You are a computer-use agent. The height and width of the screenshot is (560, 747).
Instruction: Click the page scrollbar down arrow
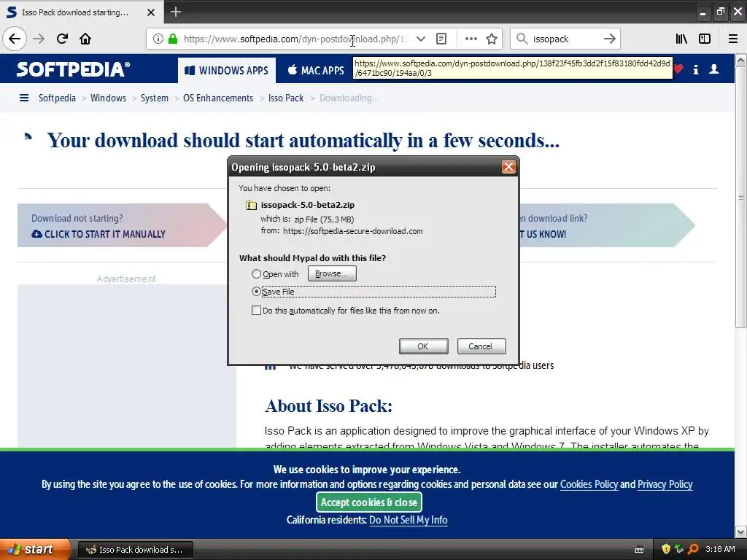point(741,532)
